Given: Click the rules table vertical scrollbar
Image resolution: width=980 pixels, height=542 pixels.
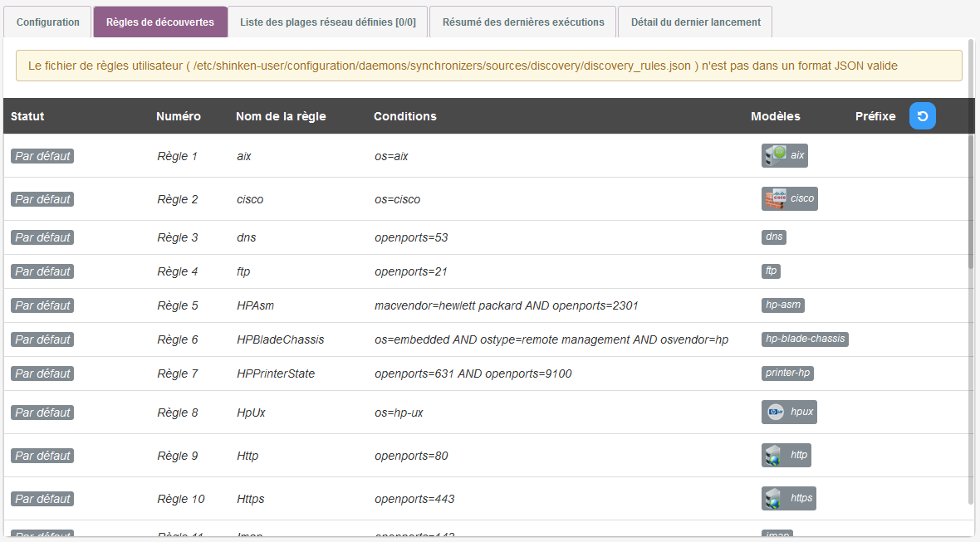Looking at the screenshot, I should 971,199.
